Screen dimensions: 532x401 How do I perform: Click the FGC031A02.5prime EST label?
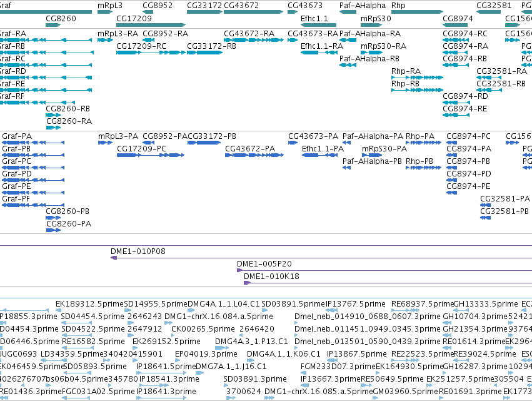pos(98,392)
